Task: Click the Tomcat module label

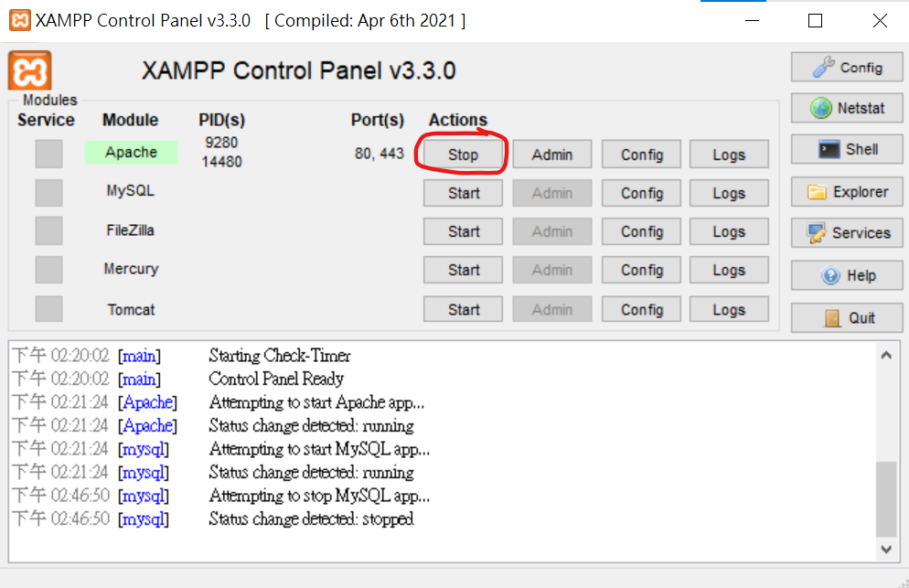Action: 131,310
